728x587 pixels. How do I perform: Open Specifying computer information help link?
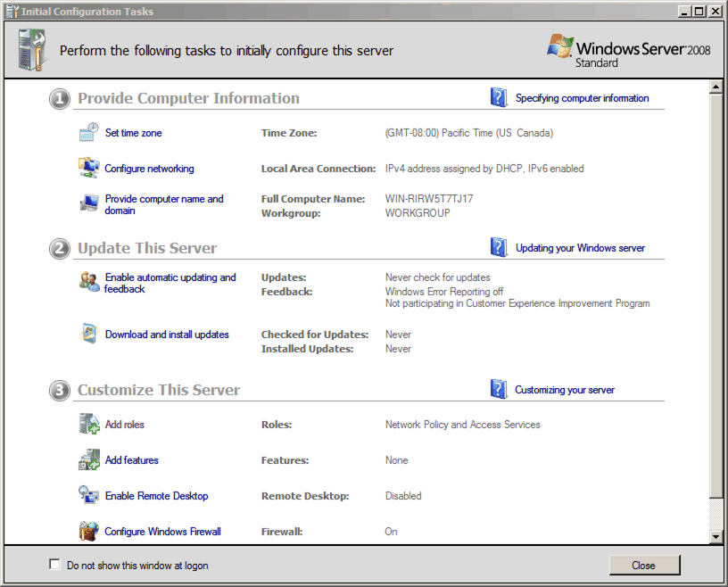pos(583,98)
